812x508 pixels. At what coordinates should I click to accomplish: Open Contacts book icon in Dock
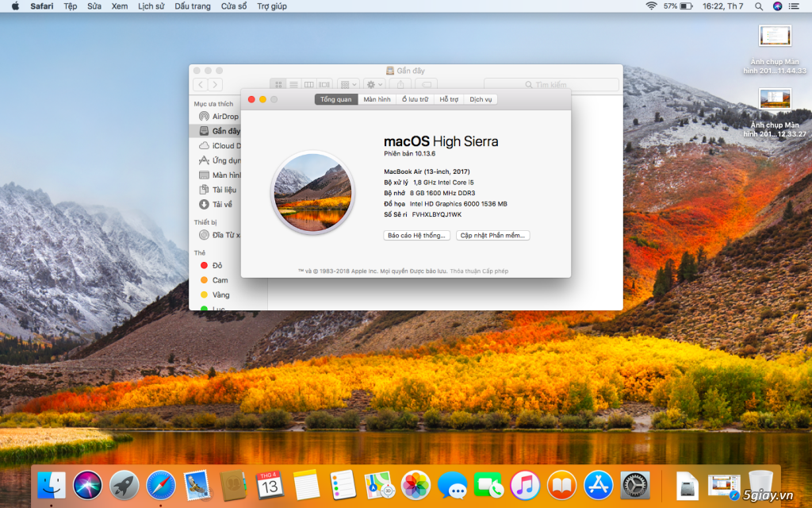click(x=233, y=486)
